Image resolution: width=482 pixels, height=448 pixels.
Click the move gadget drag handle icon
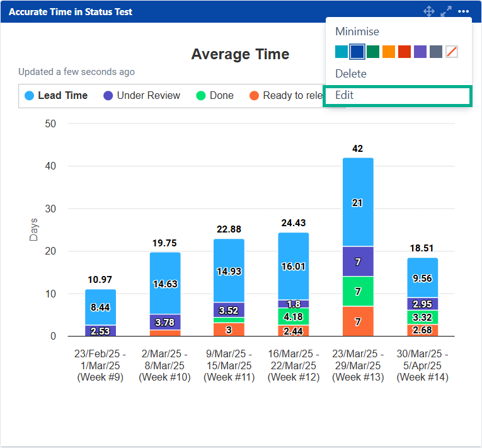pos(429,11)
